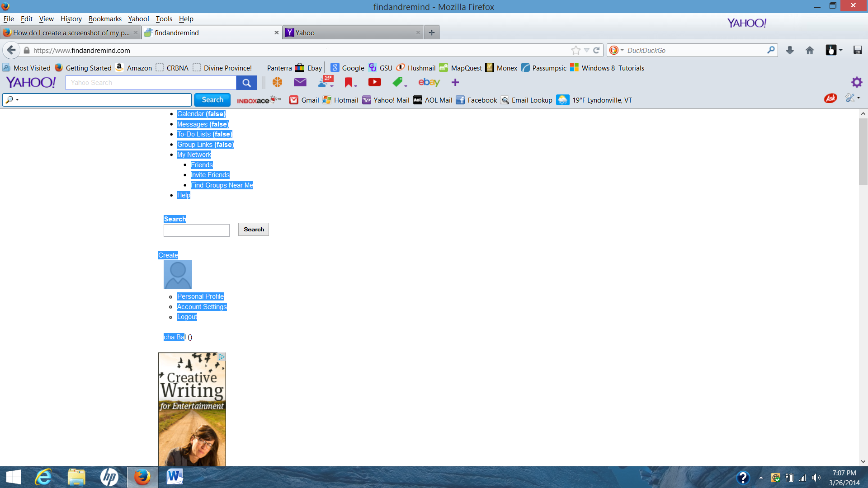Click the Yahoo Search magnifier button
This screenshot has height=488, width=868.
[246, 83]
